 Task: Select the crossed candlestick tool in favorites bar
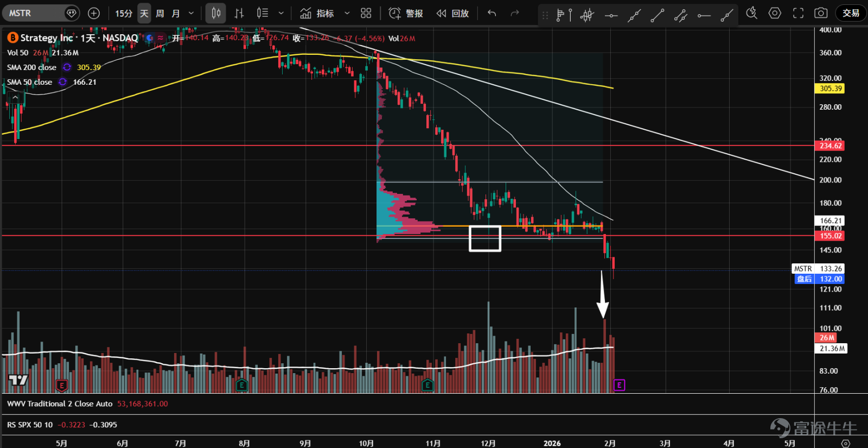587,16
